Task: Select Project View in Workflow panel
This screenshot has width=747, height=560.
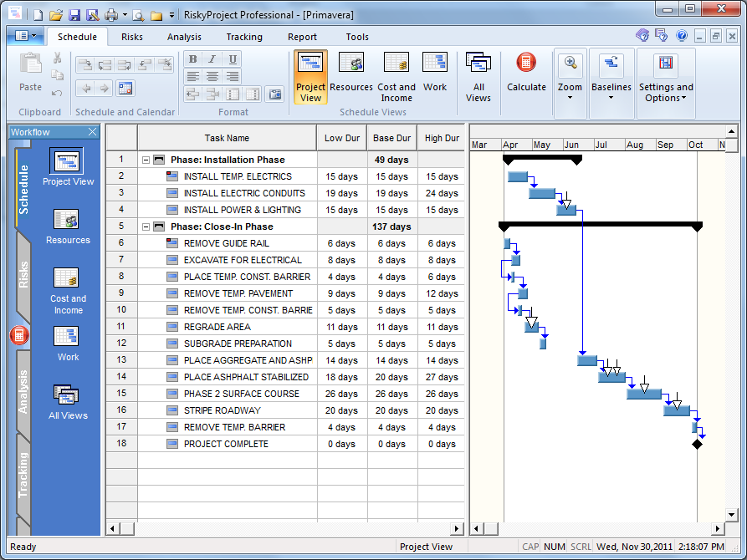Action: tap(68, 166)
